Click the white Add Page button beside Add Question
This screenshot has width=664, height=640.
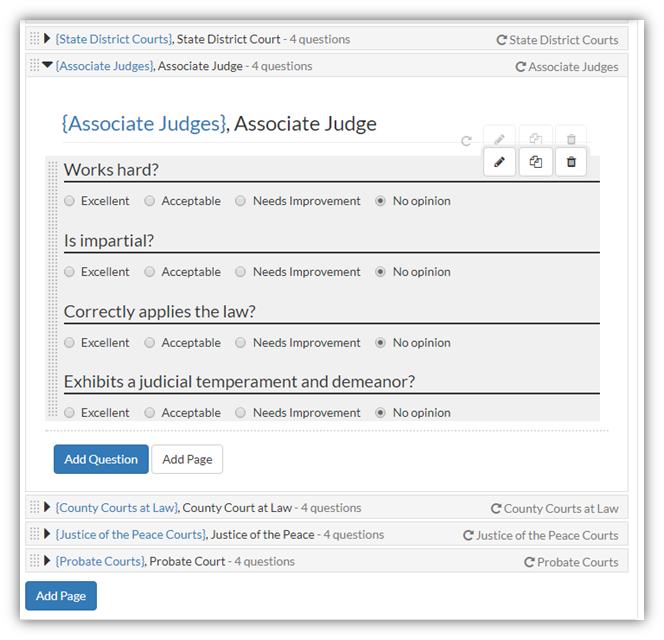click(x=187, y=459)
